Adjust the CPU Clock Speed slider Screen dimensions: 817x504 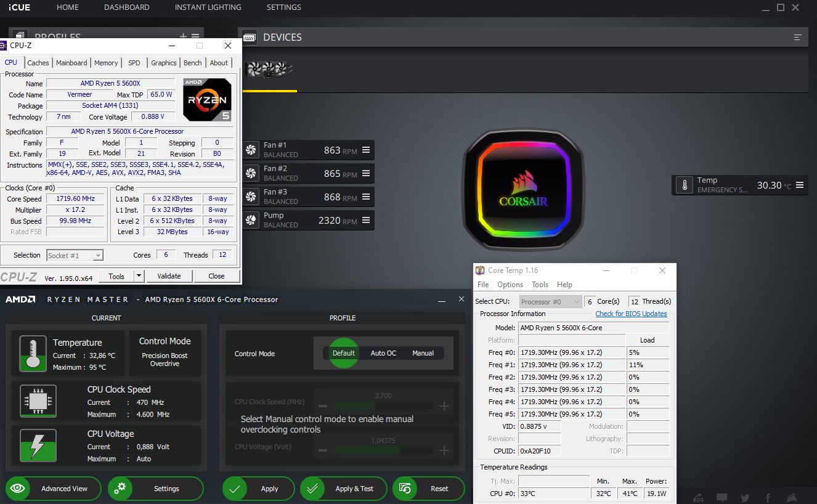383,406
